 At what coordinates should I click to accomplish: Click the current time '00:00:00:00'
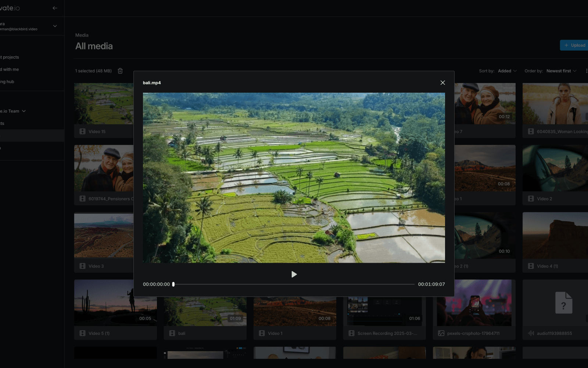click(x=157, y=284)
